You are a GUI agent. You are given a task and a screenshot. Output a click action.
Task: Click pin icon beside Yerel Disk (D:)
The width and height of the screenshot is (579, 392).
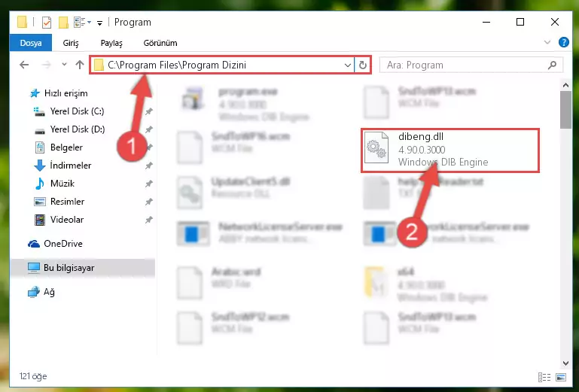tap(149, 129)
